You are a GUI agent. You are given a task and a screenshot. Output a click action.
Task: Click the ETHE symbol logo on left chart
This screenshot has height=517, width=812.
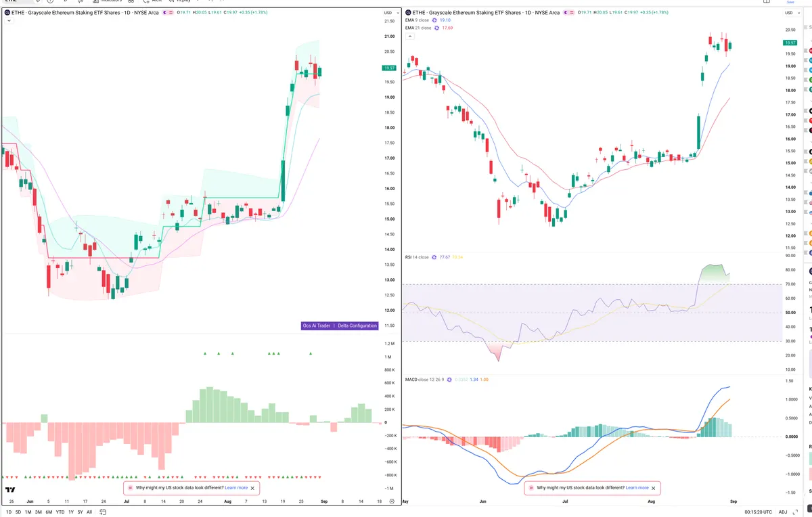click(7, 13)
